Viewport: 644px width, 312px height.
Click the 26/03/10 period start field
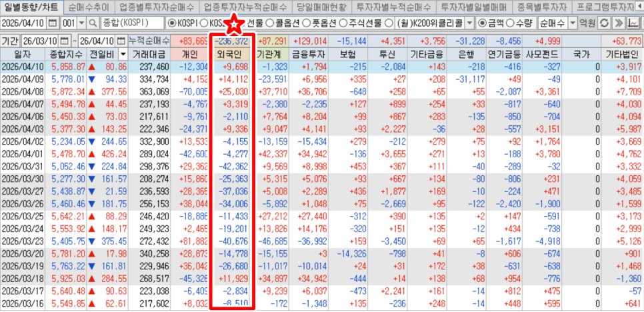(x=40, y=41)
